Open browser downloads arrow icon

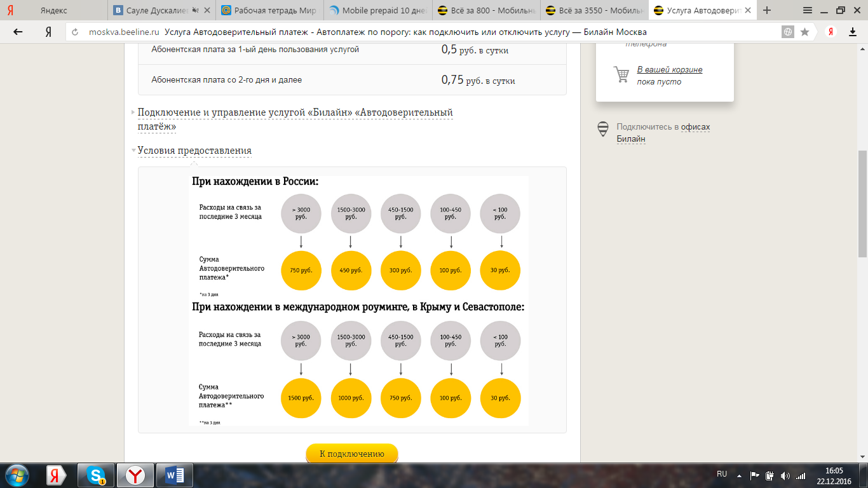coord(853,32)
